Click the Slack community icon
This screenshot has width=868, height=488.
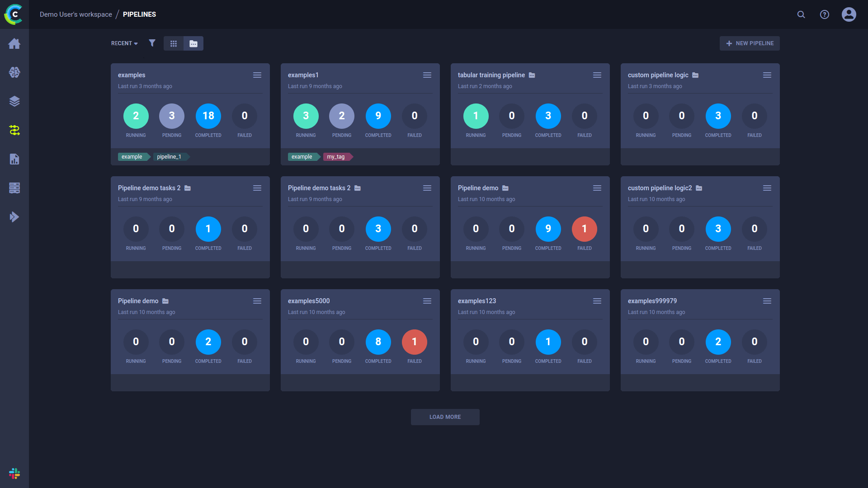click(14, 474)
